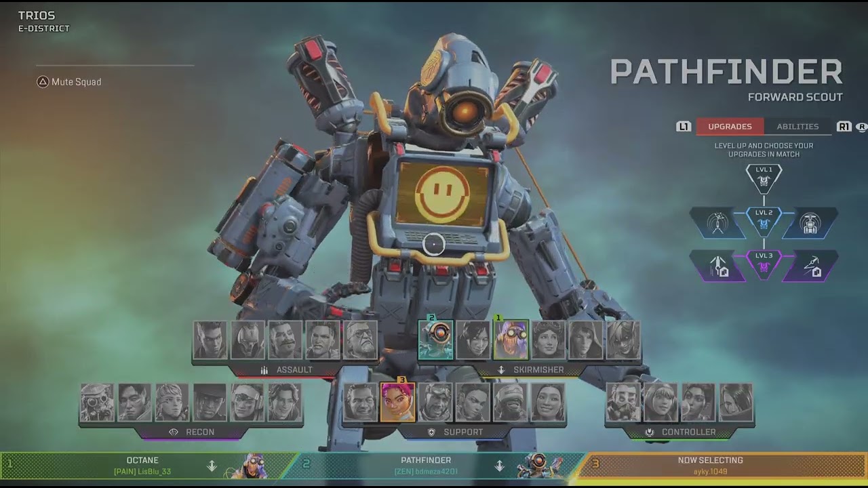This screenshot has width=868, height=488.
Task: Pick the Rampart legend portrait
Action: (x=698, y=403)
